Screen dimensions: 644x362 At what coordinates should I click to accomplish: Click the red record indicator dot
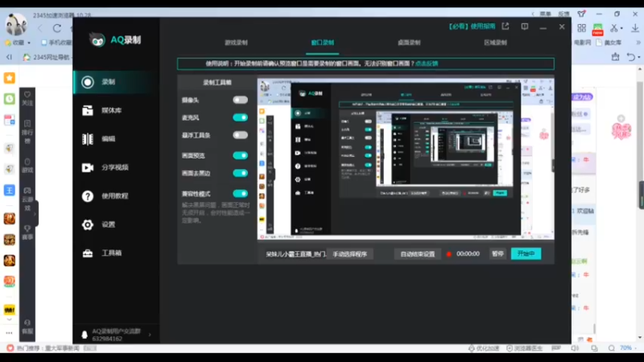(x=449, y=254)
